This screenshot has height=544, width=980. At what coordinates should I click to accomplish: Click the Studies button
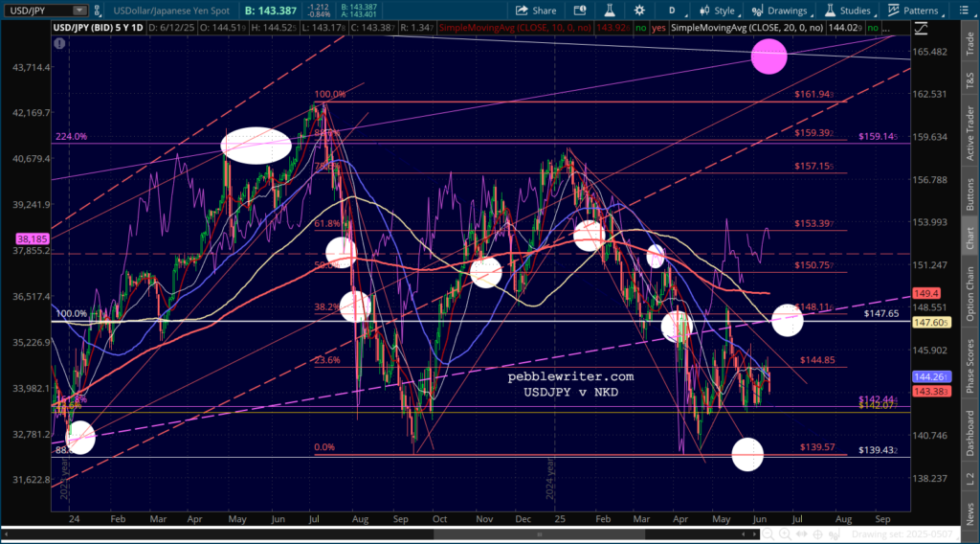tap(848, 11)
